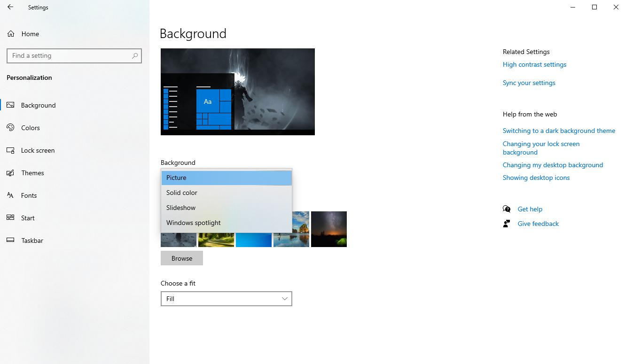
Task: Open Fonts settings page
Action: [x=75, y=195]
